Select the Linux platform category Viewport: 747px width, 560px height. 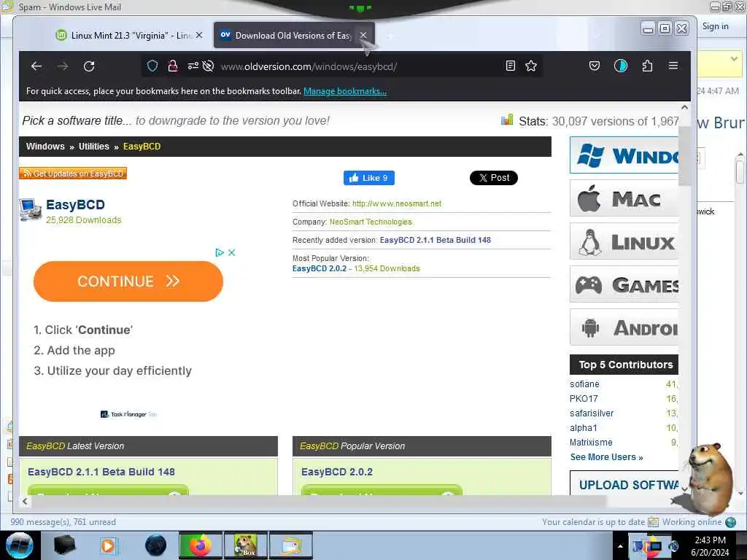pos(624,242)
